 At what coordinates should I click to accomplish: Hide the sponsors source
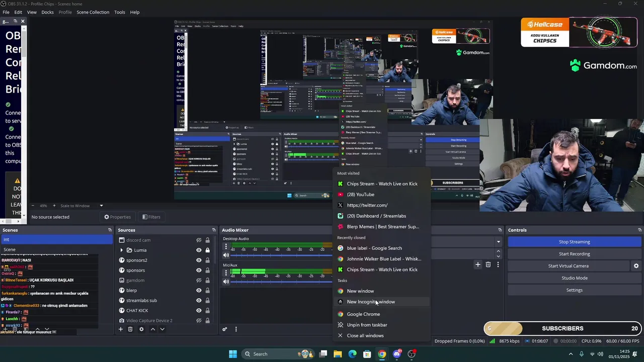pos(199,270)
